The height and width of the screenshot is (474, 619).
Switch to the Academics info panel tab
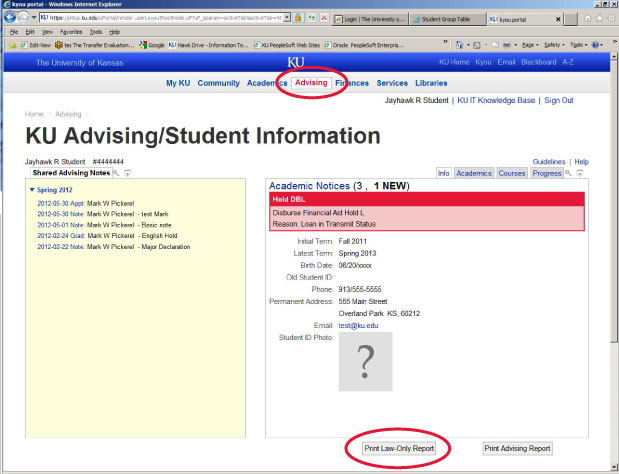[x=474, y=173]
